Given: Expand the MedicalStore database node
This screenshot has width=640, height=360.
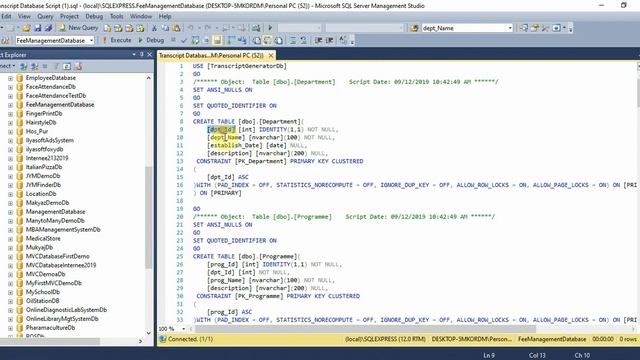Looking at the screenshot, I should [x=10, y=238].
